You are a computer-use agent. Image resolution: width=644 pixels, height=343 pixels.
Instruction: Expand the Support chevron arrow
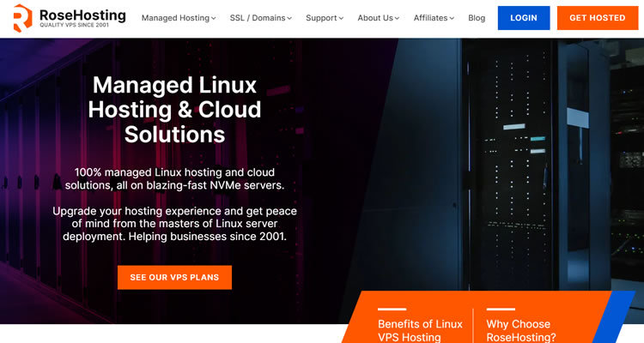coord(341,19)
